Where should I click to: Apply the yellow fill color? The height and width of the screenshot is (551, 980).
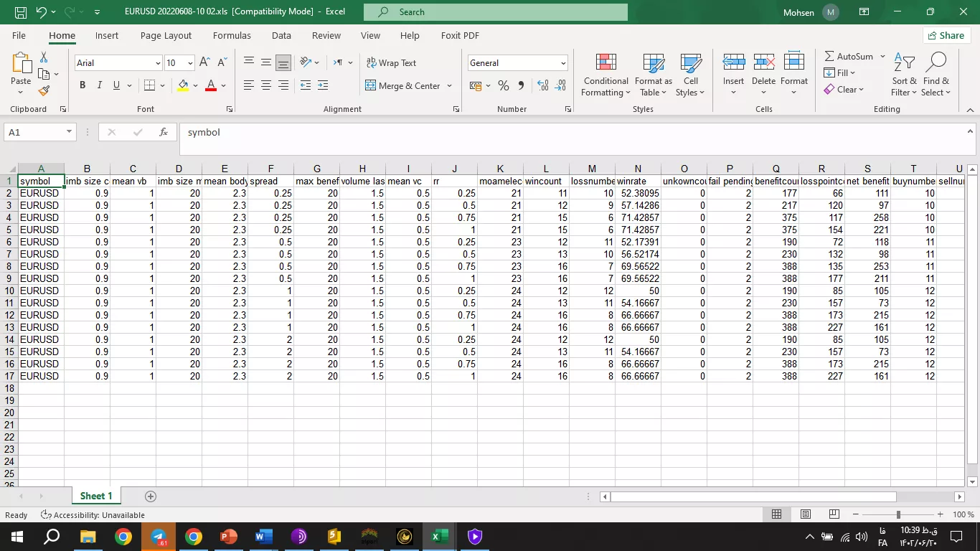(183, 85)
